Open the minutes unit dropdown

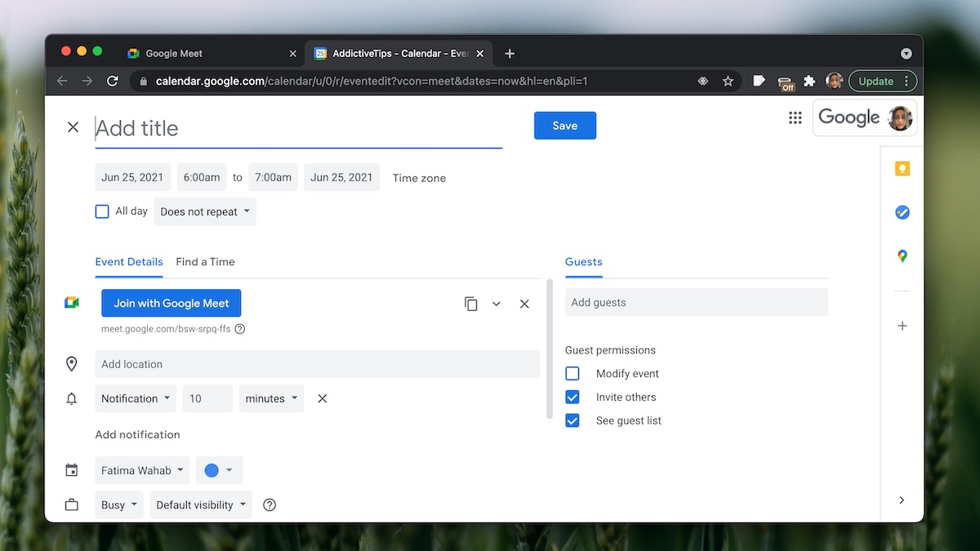[271, 398]
